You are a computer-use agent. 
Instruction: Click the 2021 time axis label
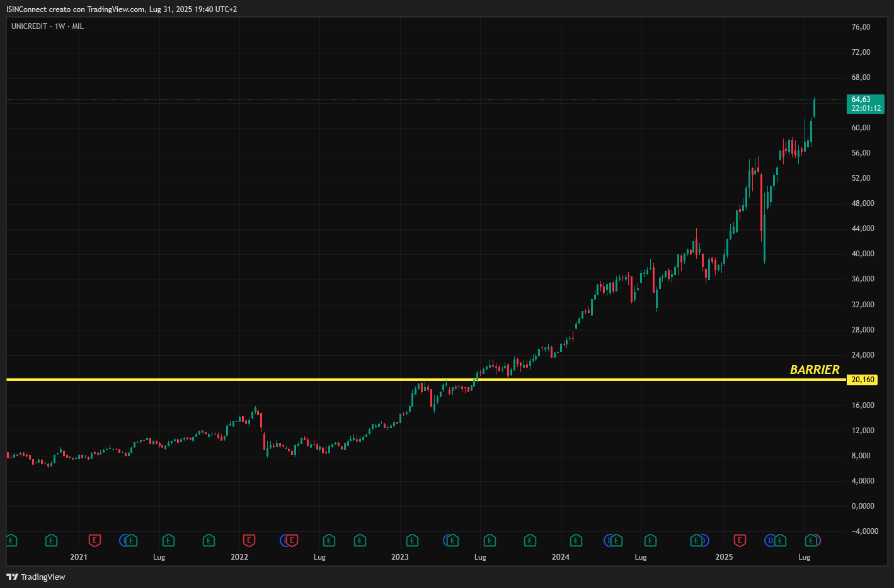pos(79,557)
